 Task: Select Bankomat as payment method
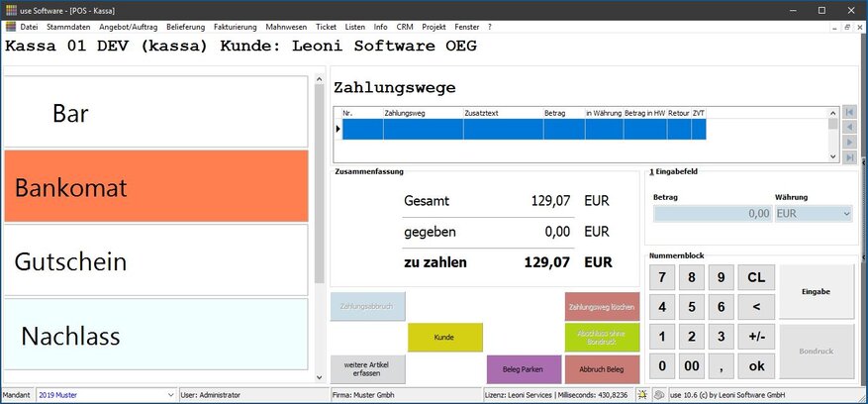point(156,186)
